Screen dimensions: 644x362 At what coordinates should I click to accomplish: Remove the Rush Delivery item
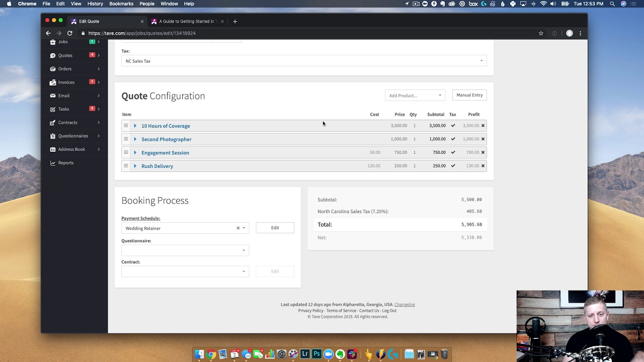pos(483,166)
